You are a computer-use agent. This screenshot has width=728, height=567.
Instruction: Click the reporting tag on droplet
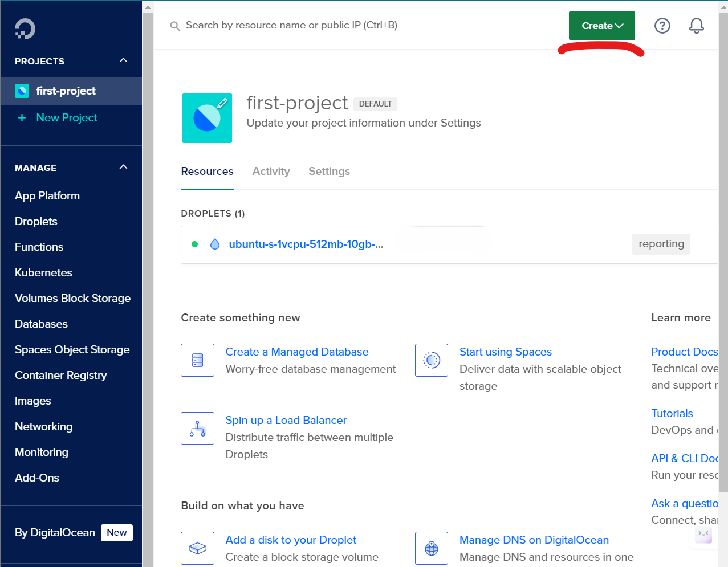(x=661, y=244)
